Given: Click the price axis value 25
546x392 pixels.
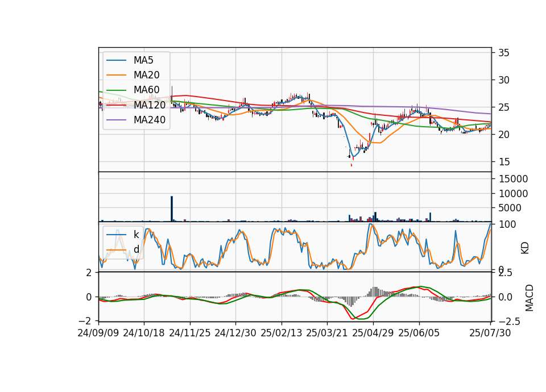Looking at the screenshot, I should pyautogui.click(x=503, y=107).
